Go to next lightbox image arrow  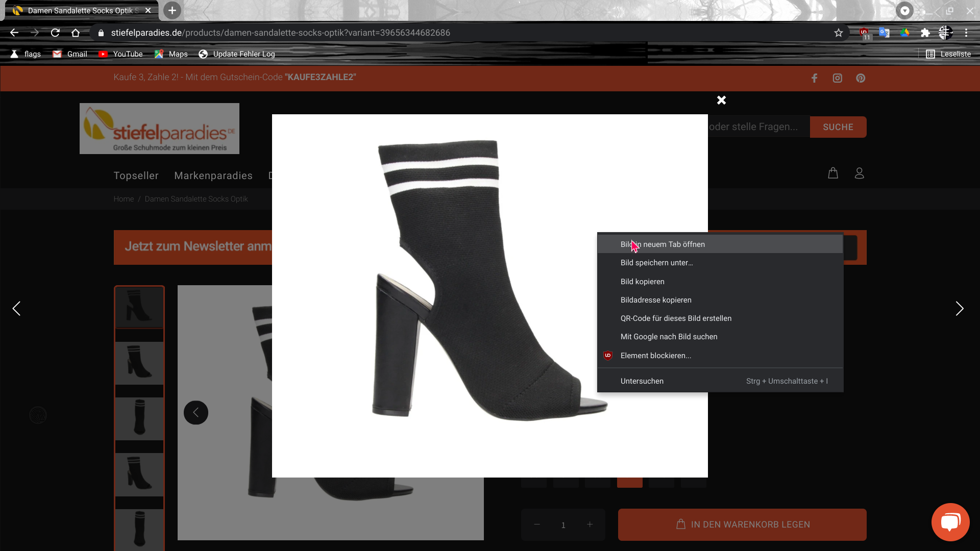pyautogui.click(x=959, y=309)
